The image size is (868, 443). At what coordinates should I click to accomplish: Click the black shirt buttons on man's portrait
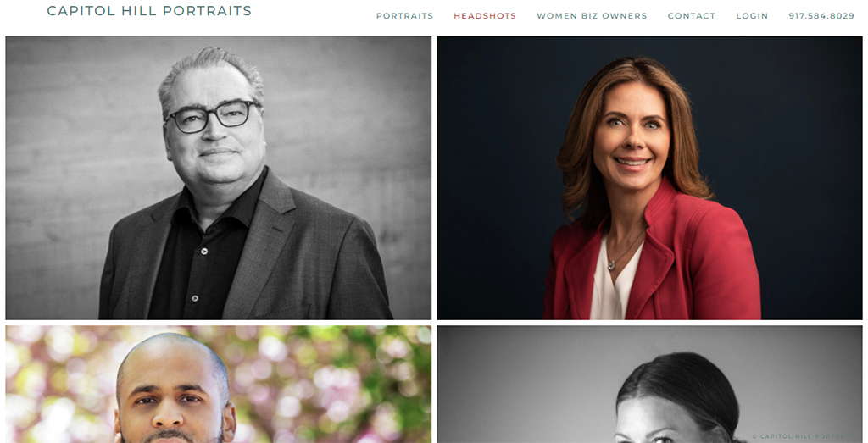click(x=200, y=275)
